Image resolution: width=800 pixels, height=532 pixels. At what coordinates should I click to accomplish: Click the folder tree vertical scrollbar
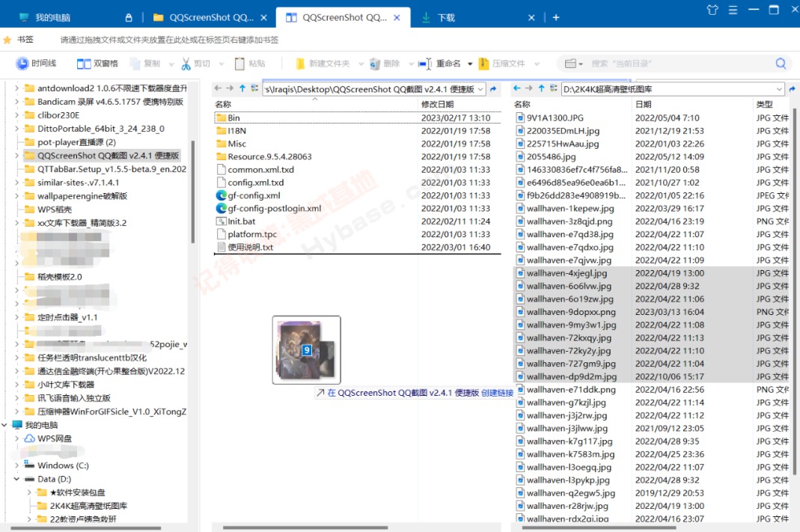193,192
